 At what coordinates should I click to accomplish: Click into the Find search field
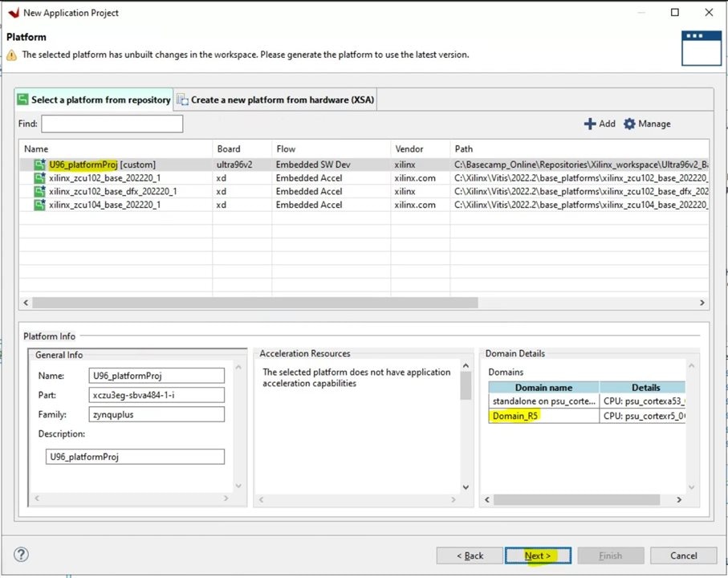coord(112,124)
